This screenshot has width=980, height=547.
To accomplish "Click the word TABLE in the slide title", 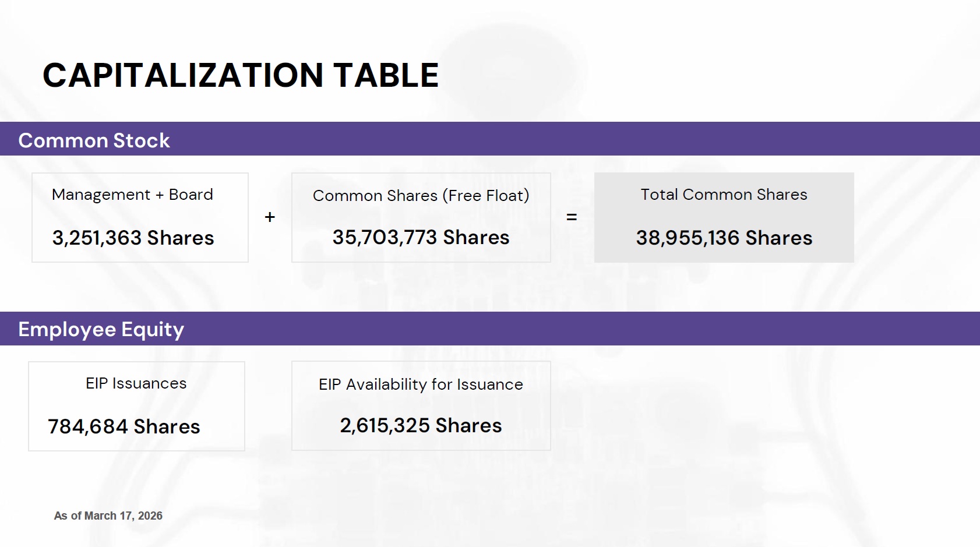I will coord(386,76).
